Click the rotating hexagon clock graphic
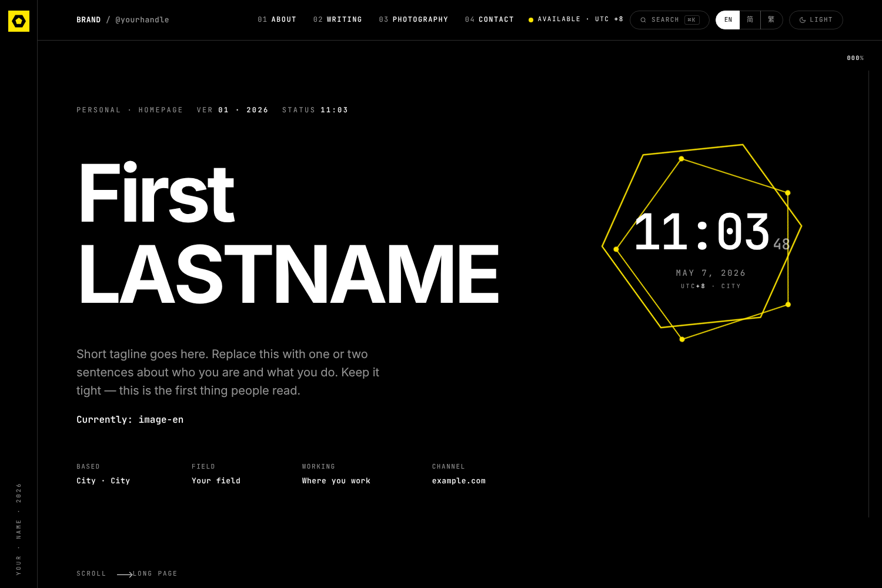 (702, 242)
